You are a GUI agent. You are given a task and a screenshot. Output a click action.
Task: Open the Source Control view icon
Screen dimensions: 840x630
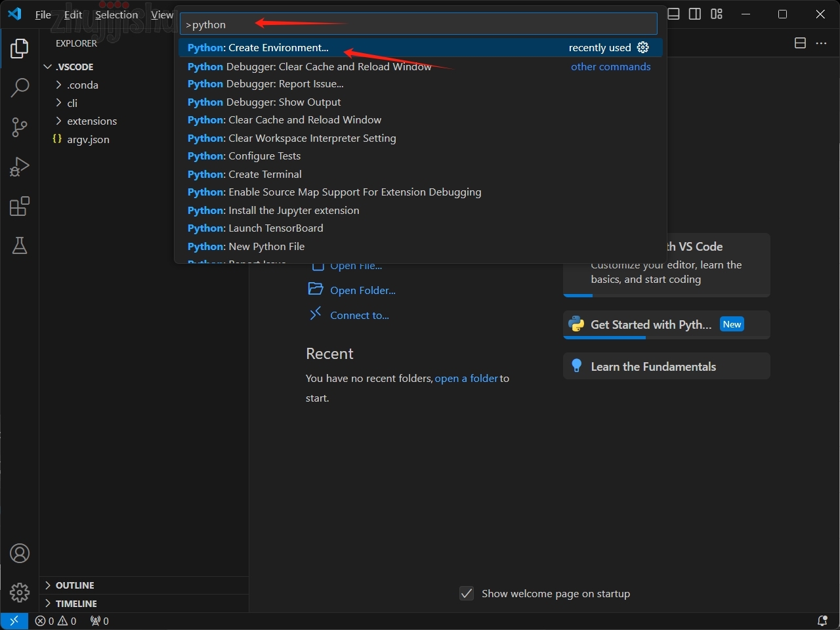[20, 127]
